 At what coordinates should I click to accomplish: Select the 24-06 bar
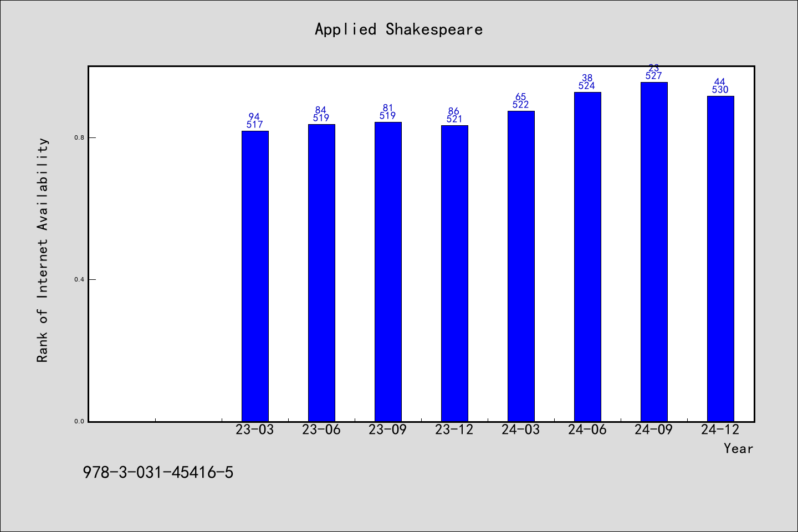(x=587, y=257)
